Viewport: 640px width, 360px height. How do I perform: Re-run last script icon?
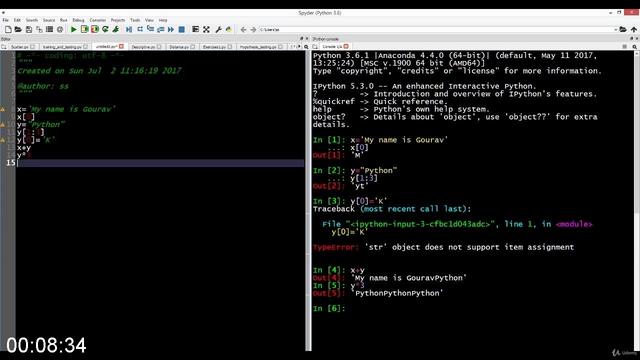click(x=105, y=29)
